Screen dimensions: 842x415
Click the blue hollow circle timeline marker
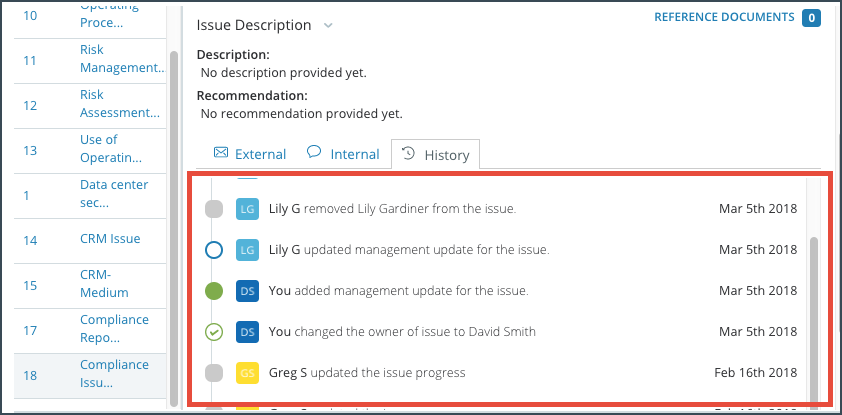pos(214,250)
